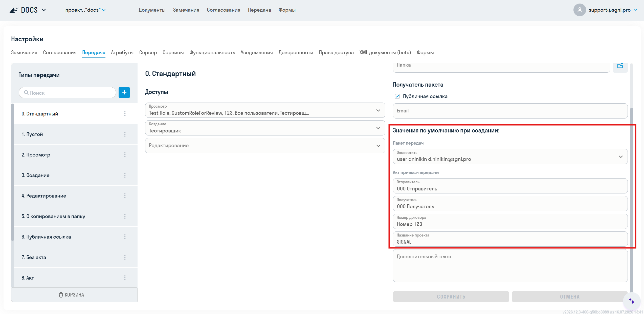644x314 pixels.
Task: Click the DOCS logo icon
Action: tap(14, 10)
